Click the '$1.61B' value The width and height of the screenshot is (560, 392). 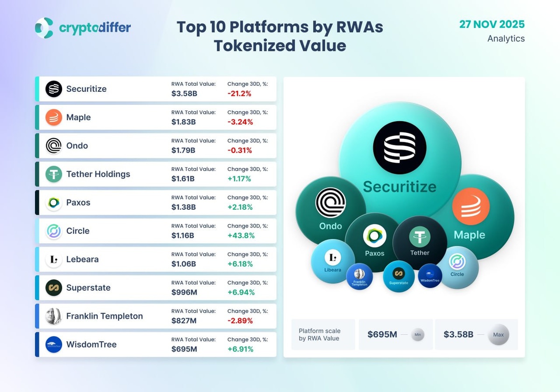(x=183, y=179)
